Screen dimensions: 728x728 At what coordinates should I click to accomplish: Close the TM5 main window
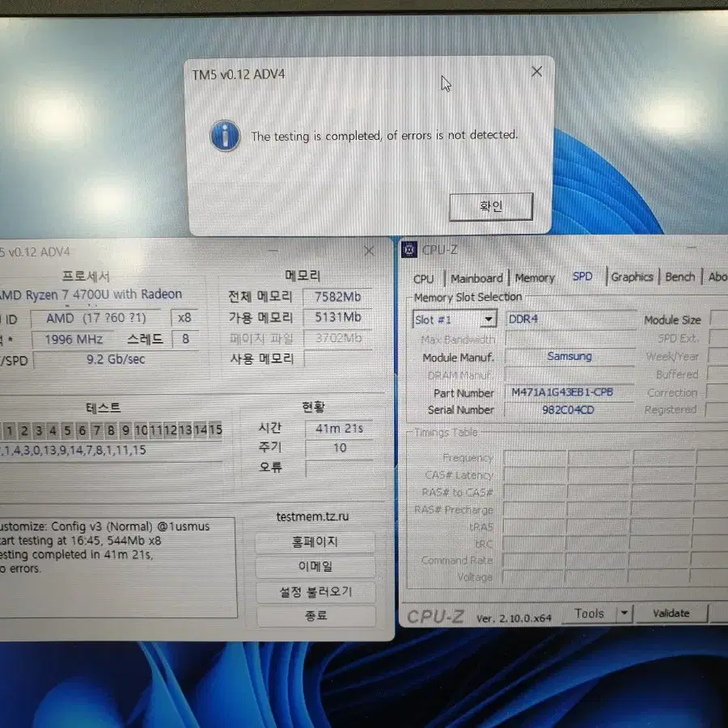tap(369, 252)
